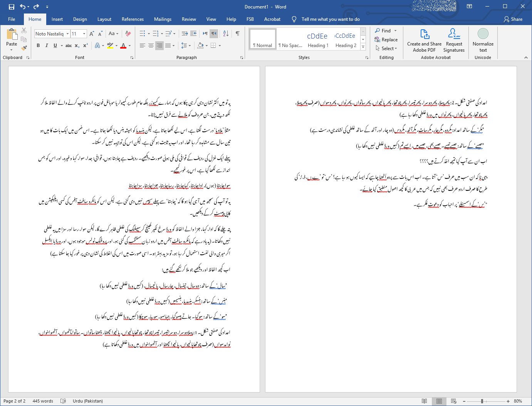Apply strikethrough formatting
This screenshot has height=406, width=532.
point(69,45)
